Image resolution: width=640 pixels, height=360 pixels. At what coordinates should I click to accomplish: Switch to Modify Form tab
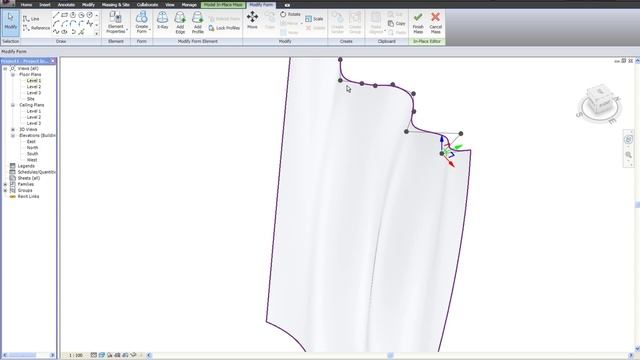pyautogui.click(x=261, y=5)
